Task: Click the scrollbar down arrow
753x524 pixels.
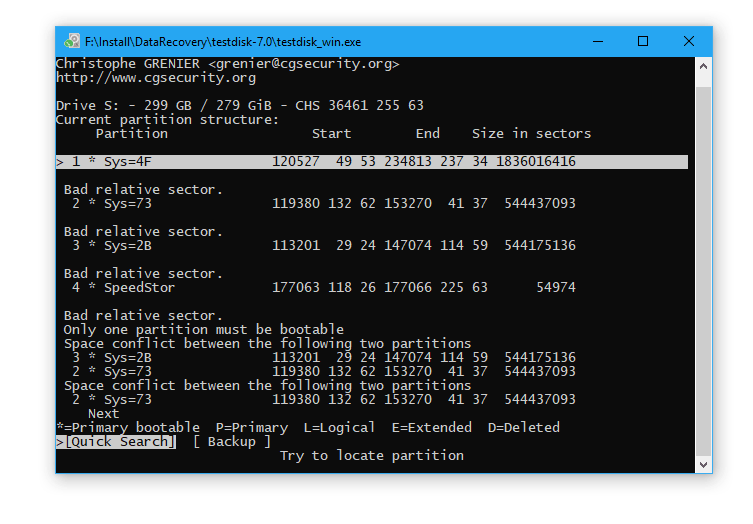Action: (x=704, y=464)
